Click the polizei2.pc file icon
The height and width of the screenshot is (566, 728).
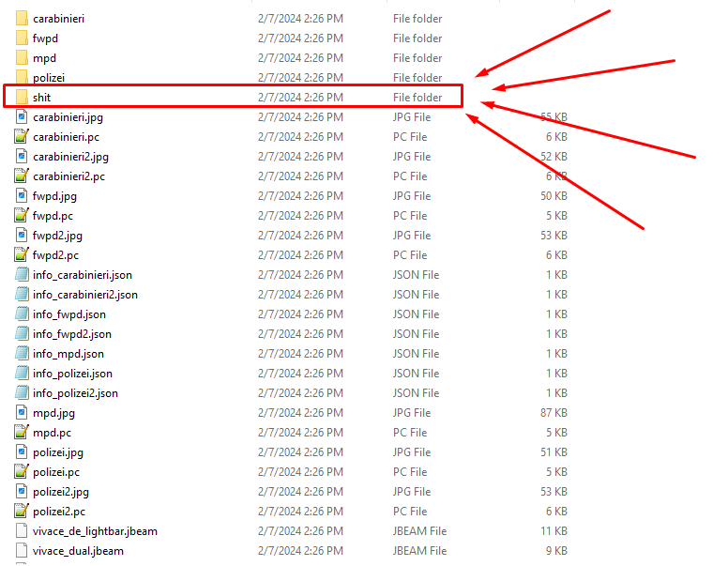(x=22, y=512)
